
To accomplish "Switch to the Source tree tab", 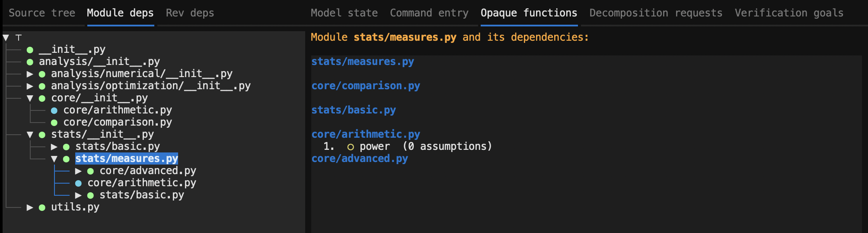I will coord(42,13).
